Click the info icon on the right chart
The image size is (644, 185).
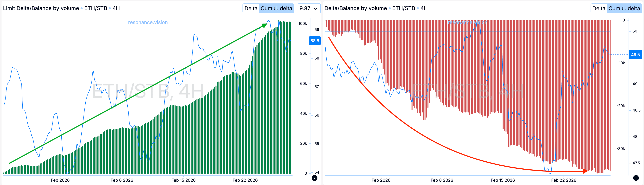click(x=636, y=178)
